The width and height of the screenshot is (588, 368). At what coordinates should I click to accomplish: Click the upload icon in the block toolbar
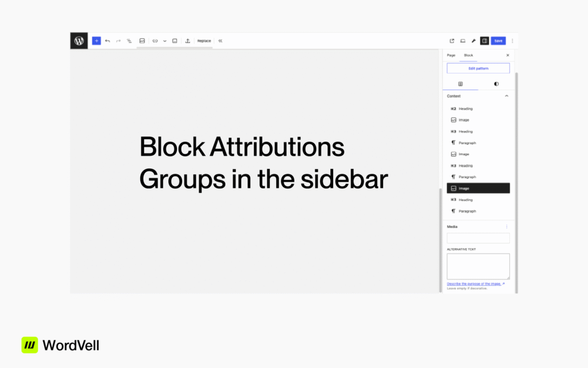pos(188,41)
